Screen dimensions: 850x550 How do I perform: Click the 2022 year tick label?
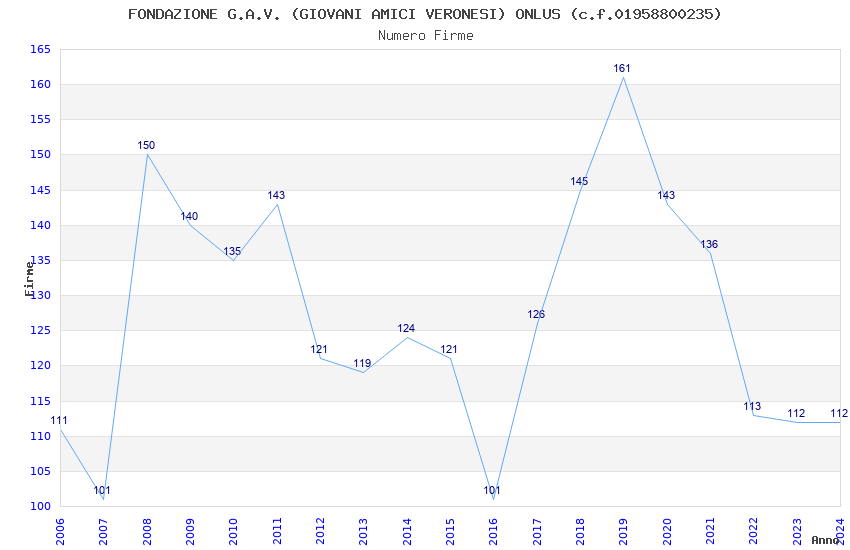click(x=754, y=531)
